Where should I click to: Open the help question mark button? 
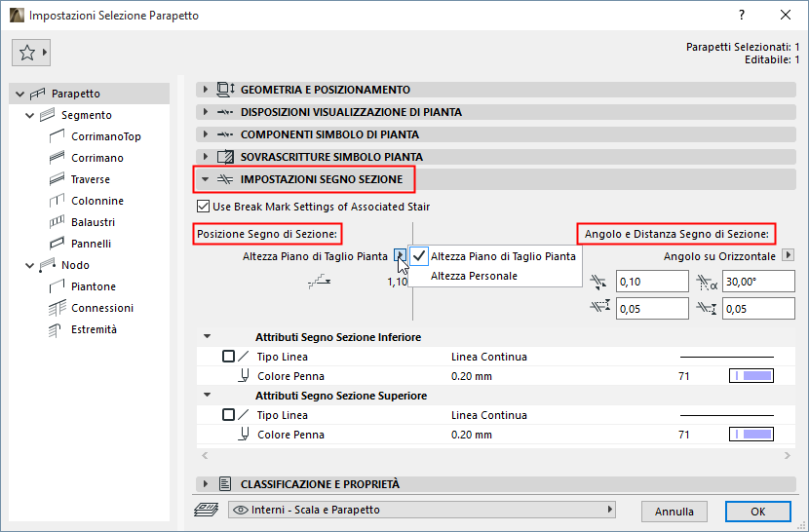pyautogui.click(x=742, y=15)
